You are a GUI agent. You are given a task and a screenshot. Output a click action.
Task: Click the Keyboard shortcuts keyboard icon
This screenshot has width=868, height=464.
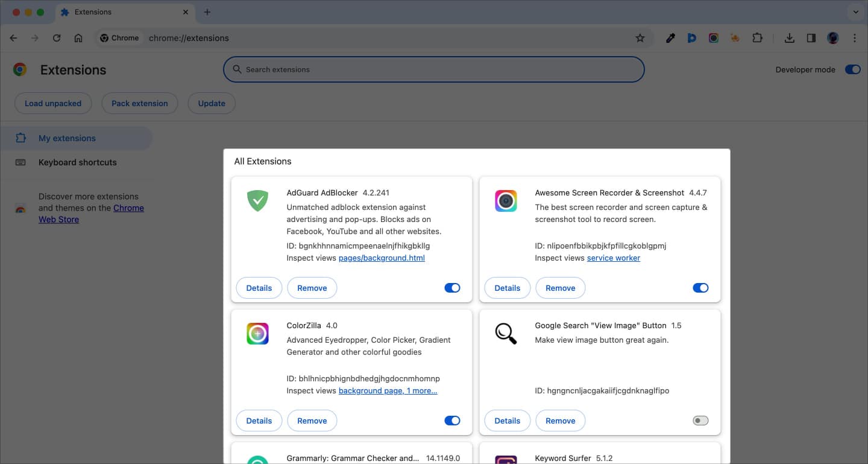point(20,162)
